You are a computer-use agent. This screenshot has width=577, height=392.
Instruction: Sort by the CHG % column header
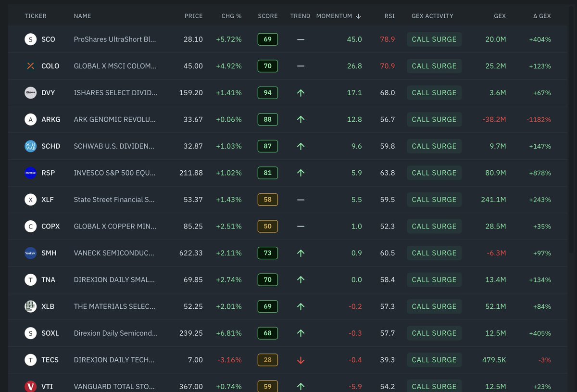[232, 16]
